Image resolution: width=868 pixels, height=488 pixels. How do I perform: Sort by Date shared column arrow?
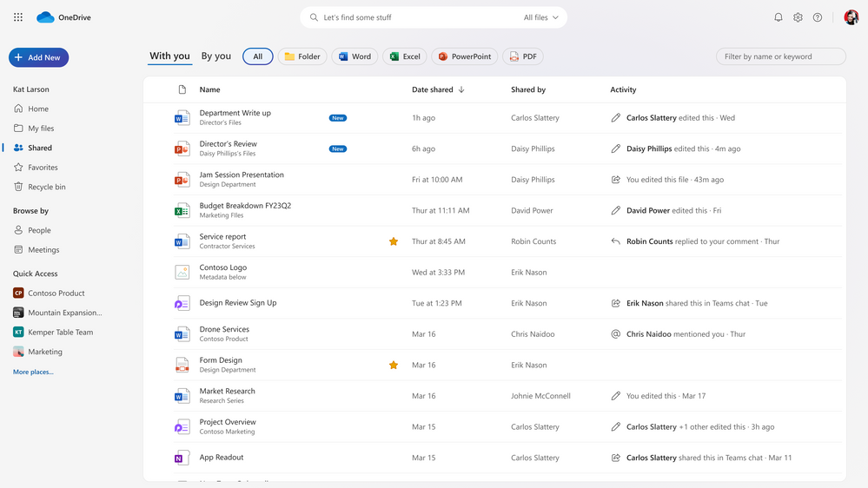coord(461,89)
